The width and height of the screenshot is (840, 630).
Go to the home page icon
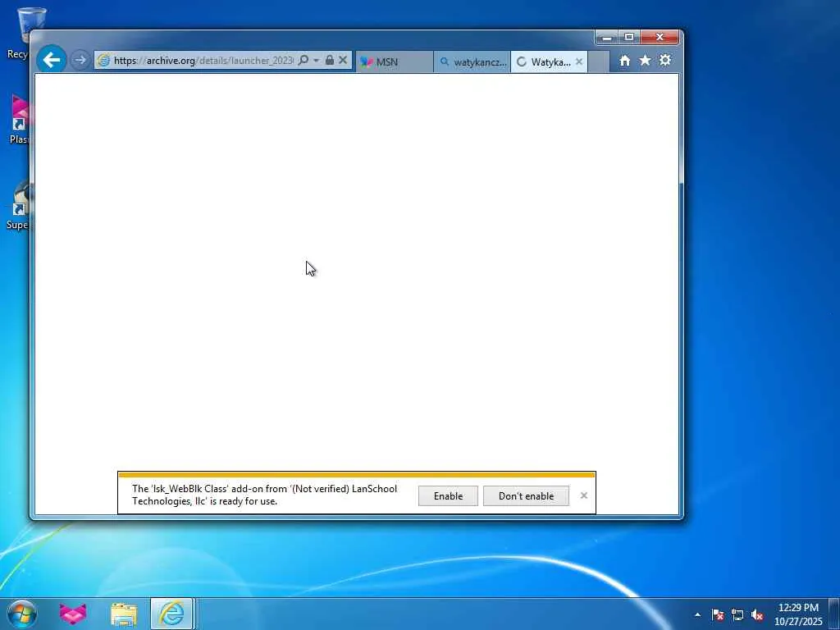coord(624,61)
